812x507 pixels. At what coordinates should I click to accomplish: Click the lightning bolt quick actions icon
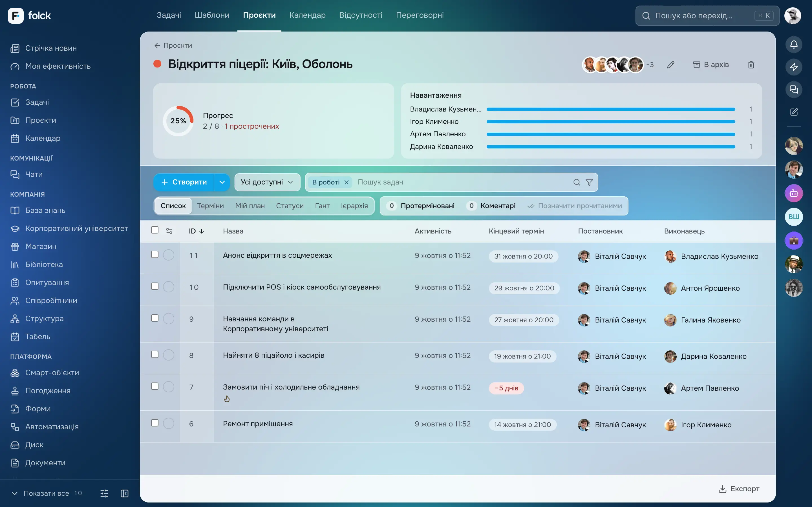tap(794, 67)
